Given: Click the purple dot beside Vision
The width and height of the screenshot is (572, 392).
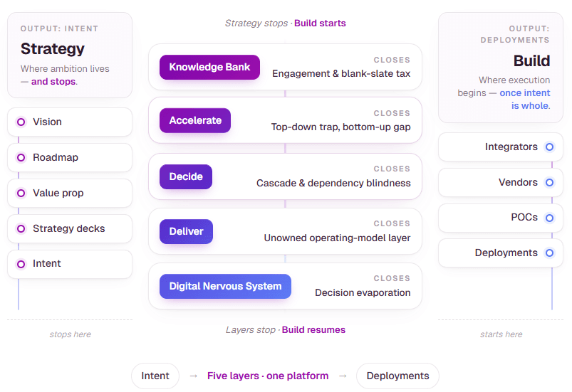Looking at the screenshot, I should pos(21,122).
